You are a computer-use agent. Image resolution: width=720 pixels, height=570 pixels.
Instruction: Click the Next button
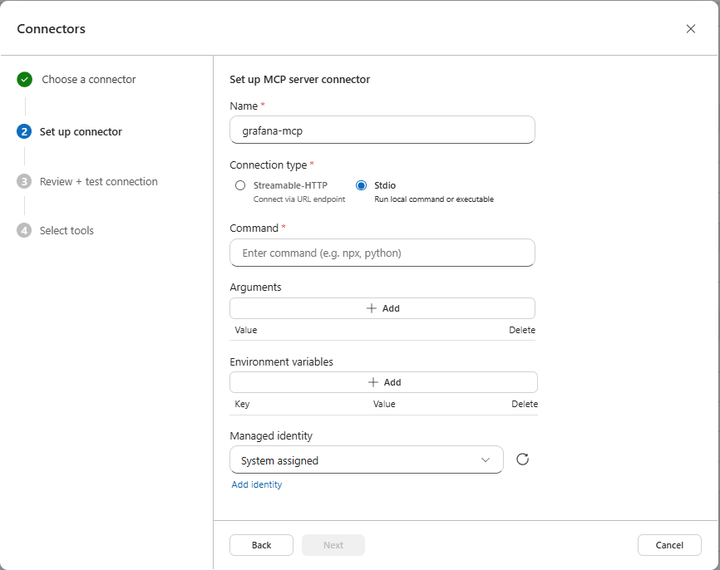pos(333,545)
